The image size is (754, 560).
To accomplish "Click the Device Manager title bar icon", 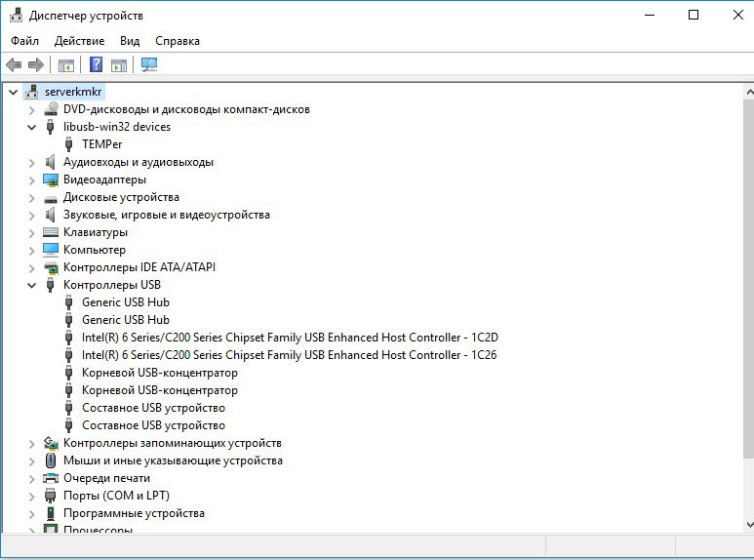I will tap(16, 16).
